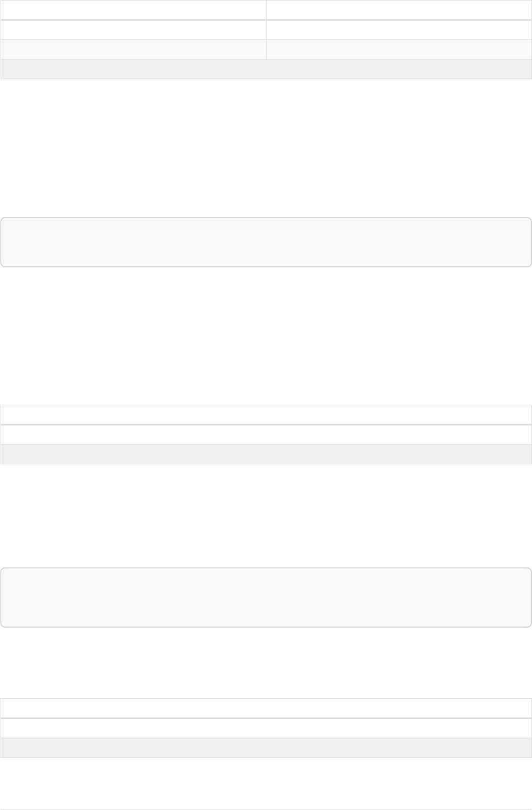Click blank space between first code block and middle table

coord(266,335)
